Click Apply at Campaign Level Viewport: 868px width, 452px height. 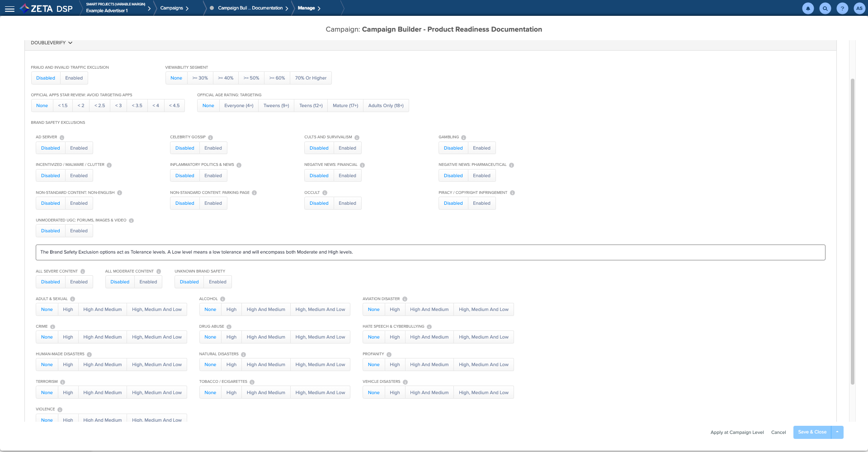[737, 433]
